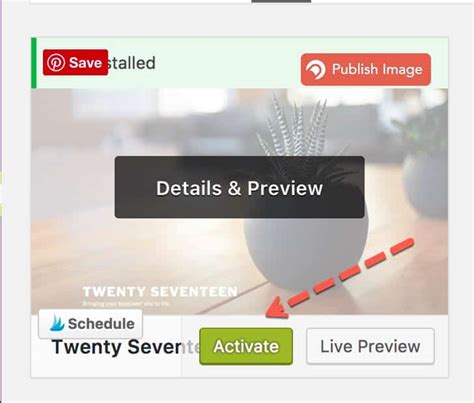
Task: Click the Pinterest logo icon
Action: point(56,62)
